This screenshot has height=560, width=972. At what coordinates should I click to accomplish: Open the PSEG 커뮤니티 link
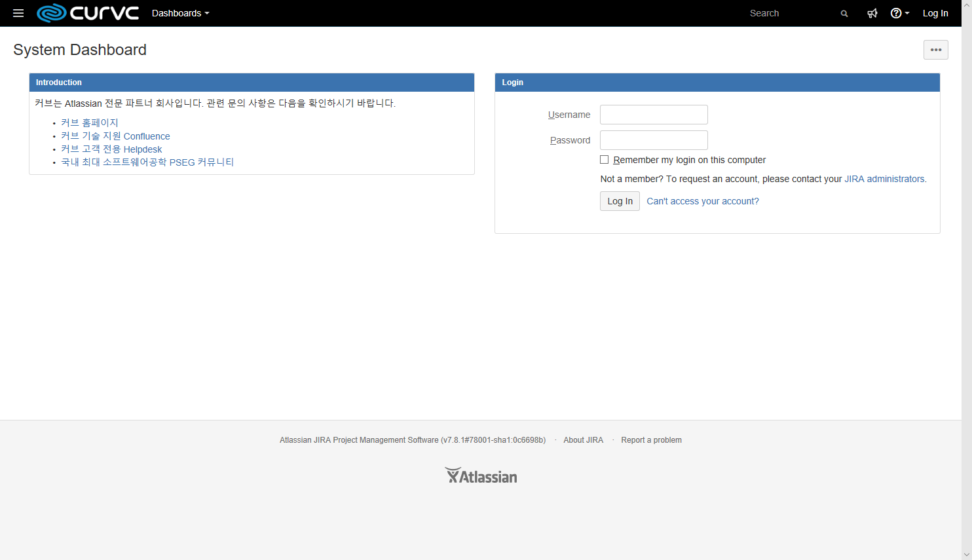click(147, 162)
